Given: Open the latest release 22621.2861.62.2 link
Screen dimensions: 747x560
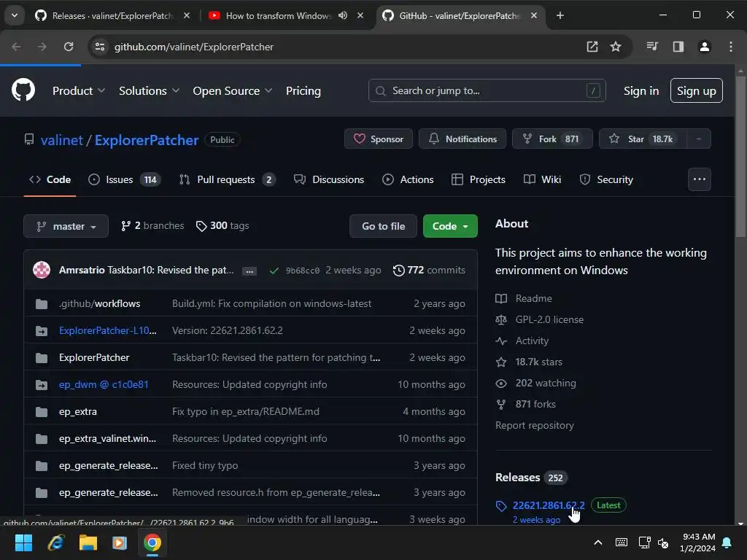Looking at the screenshot, I should point(549,505).
